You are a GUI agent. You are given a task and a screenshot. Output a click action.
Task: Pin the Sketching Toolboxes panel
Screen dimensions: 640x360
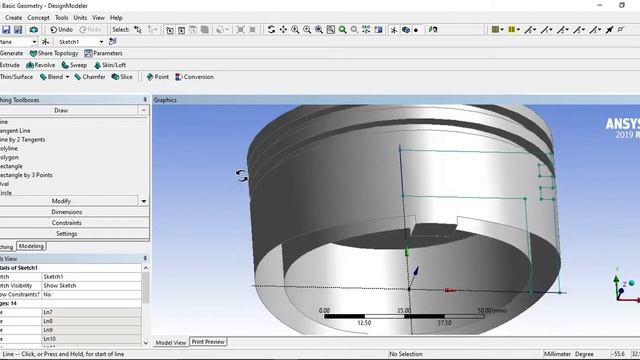tap(145, 100)
